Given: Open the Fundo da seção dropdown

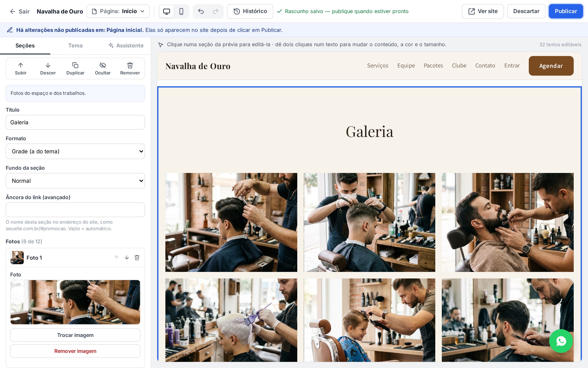Looking at the screenshot, I should click(75, 181).
